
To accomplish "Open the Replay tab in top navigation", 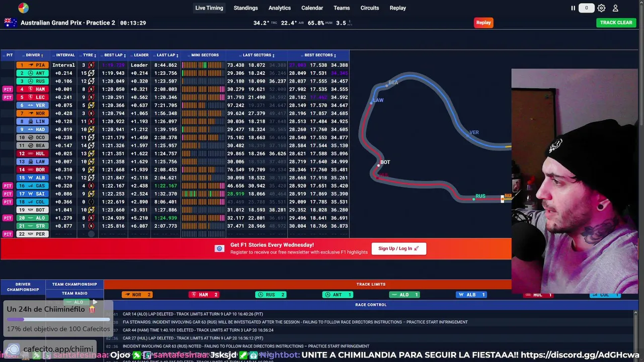I will click(397, 8).
